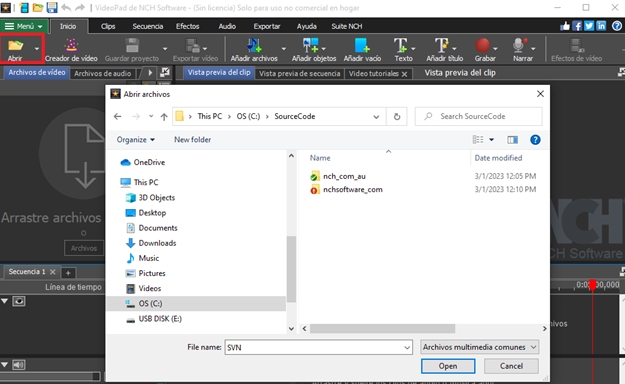Open the Menú dropdown

pyautogui.click(x=24, y=26)
